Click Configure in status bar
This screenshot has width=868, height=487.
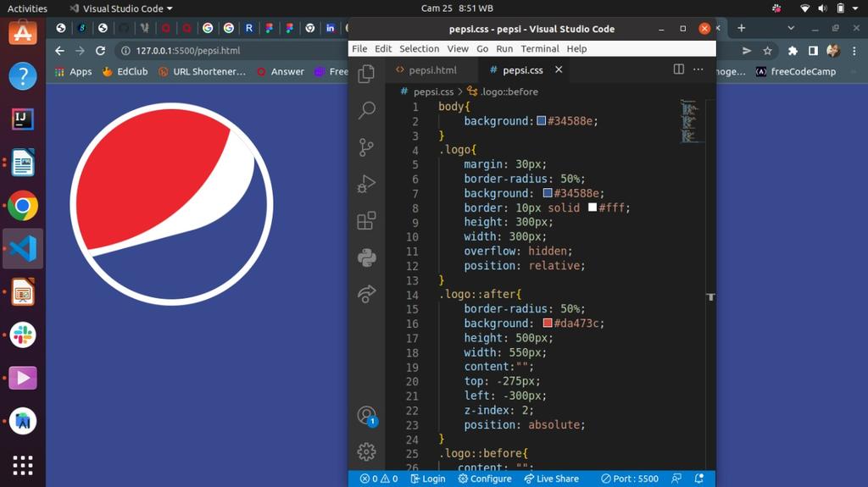coord(485,479)
